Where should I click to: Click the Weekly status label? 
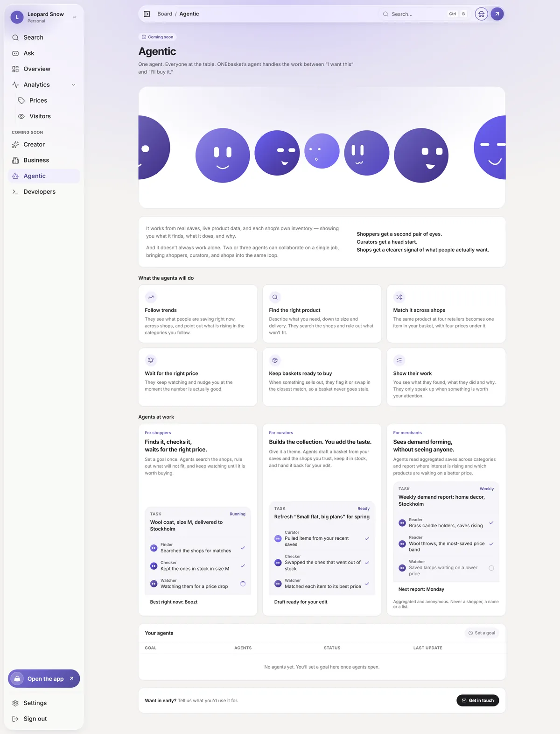tap(487, 489)
